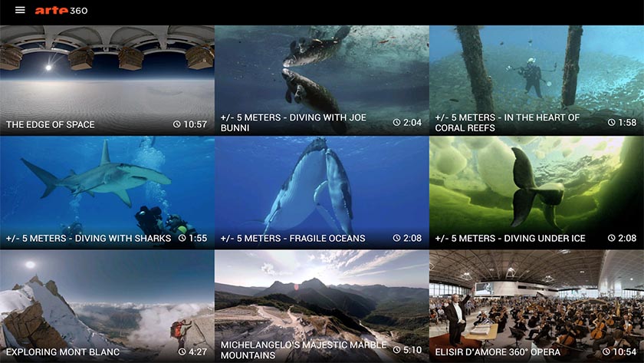Click clock icon beside 10:57 duration
This screenshot has width=644, height=363.
(176, 124)
